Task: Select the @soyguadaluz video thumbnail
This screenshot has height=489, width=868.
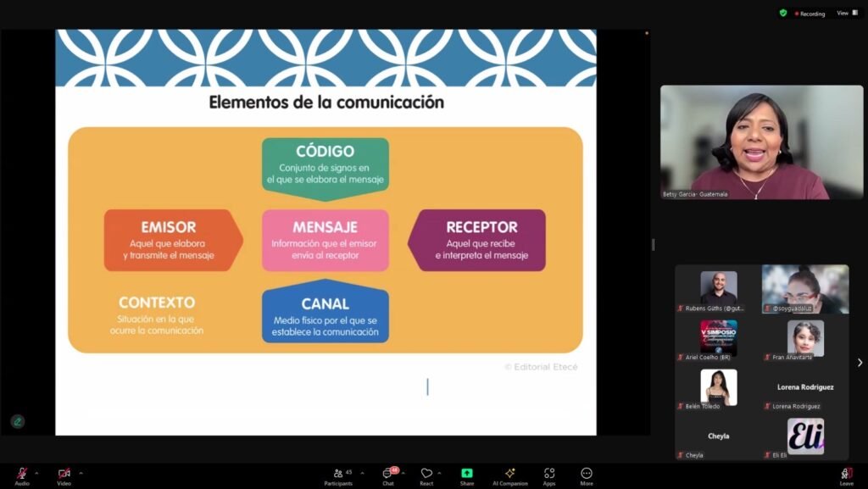Action: point(805,289)
